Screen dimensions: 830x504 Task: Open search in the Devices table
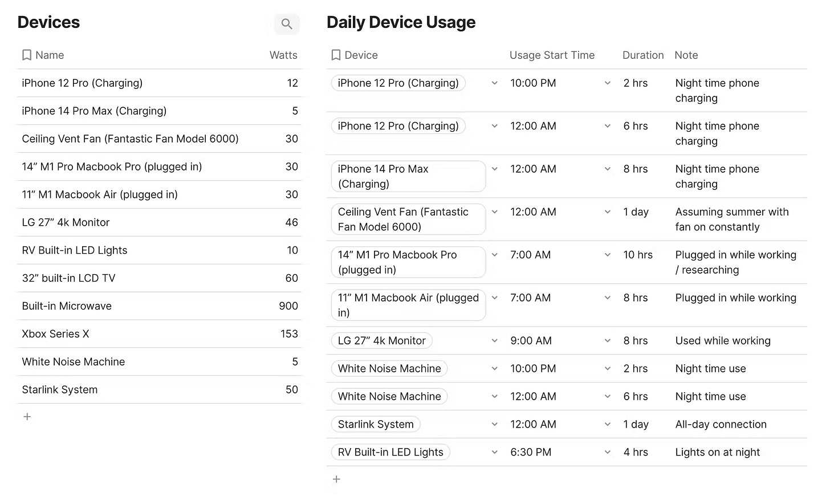287,24
